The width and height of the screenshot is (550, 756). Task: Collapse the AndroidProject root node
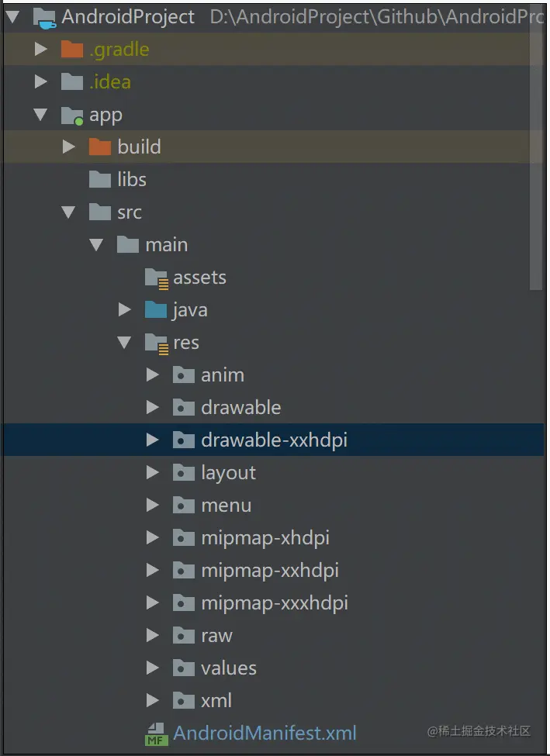pyautogui.click(x=12, y=17)
